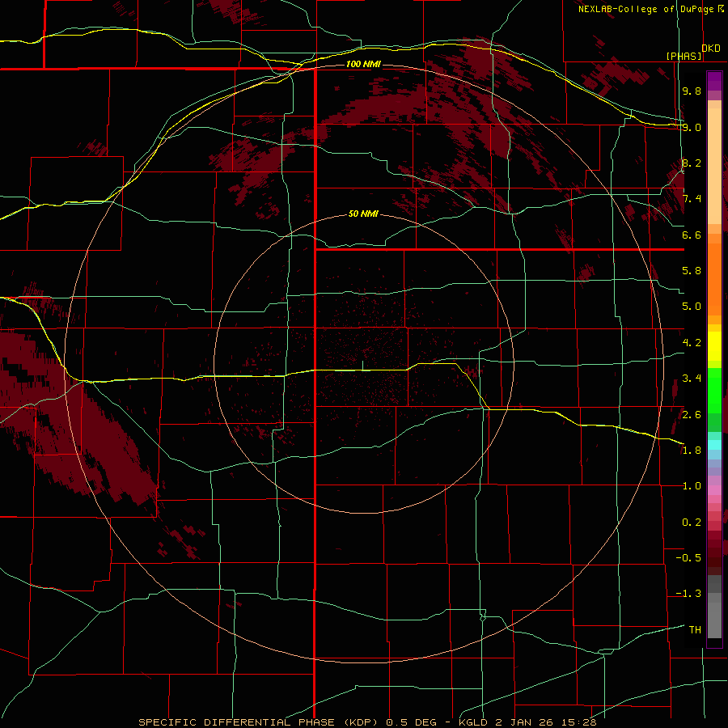The width and height of the screenshot is (728, 728).
Task: Pick the cyan segment of the color bar
Action: coord(714,445)
